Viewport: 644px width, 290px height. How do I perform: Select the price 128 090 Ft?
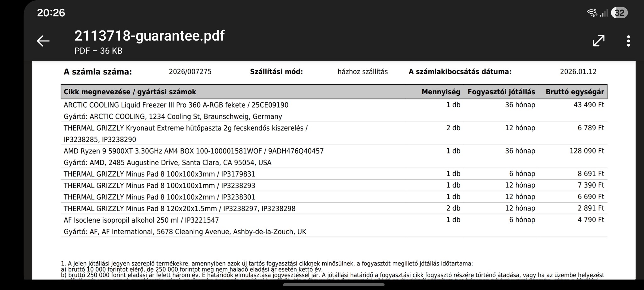tap(587, 151)
